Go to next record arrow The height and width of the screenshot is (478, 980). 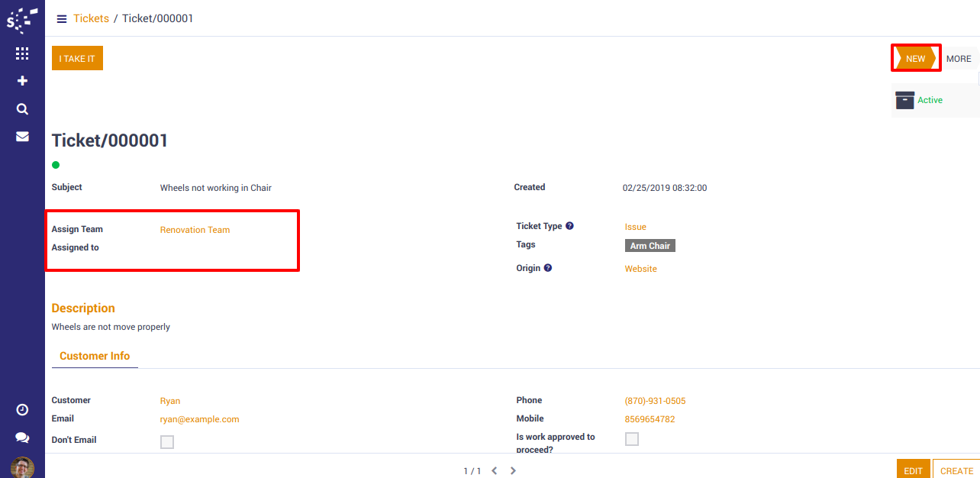513,471
